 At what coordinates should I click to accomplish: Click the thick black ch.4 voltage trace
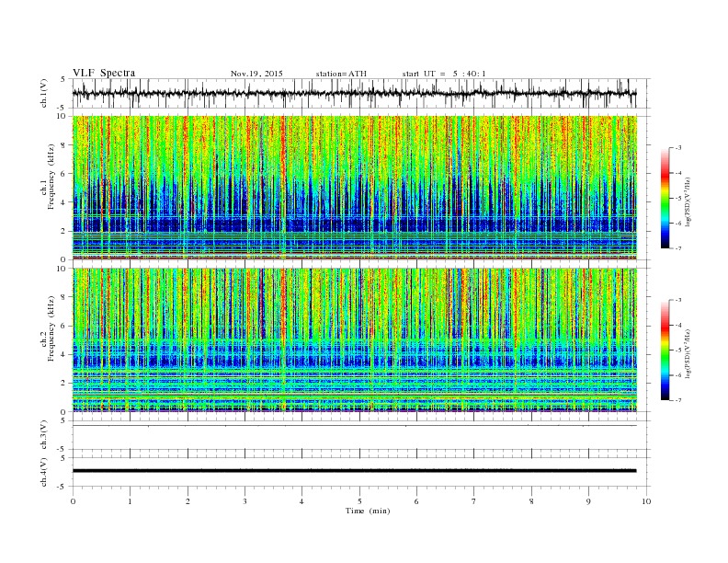click(355, 471)
